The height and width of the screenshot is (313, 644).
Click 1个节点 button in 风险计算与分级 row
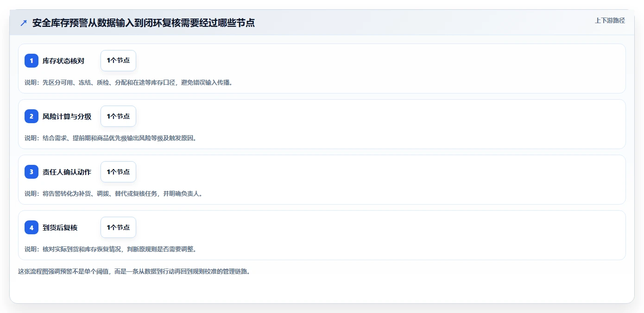pyautogui.click(x=118, y=116)
